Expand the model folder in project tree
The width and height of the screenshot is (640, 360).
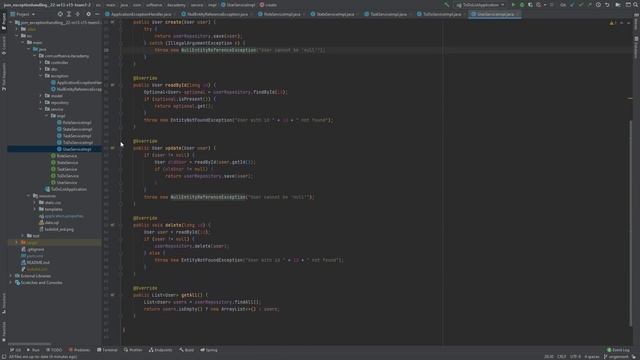coord(41,96)
